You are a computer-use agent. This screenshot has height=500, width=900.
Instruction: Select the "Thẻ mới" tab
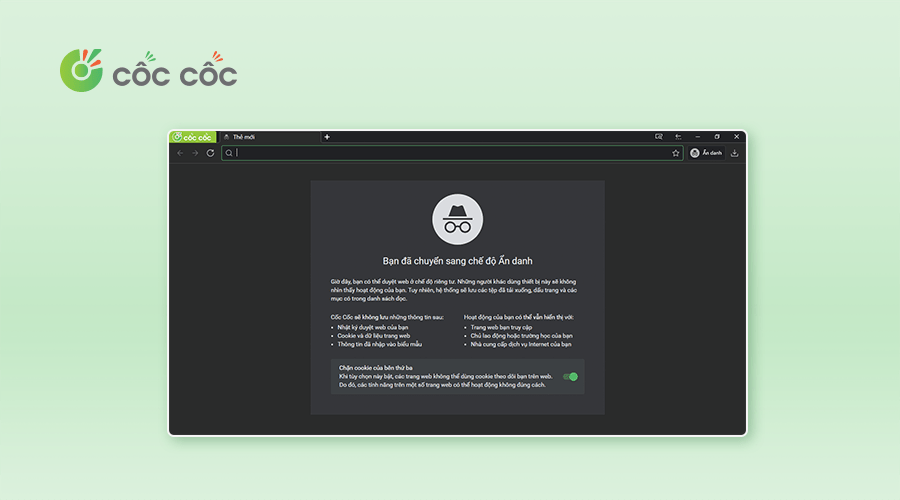click(269, 137)
